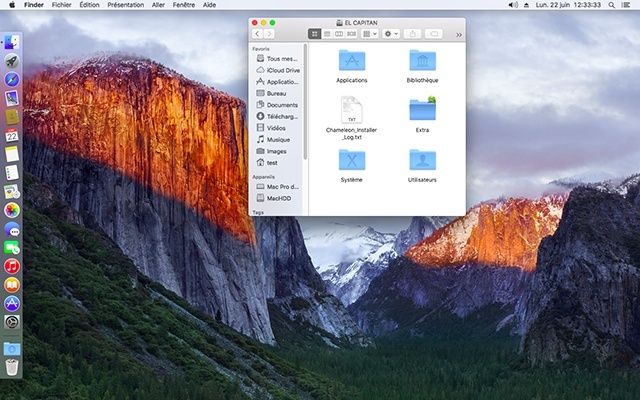Launch Safari from the Dock
Image resolution: width=640 pixels, height=400 pixels.
coord(12,80)
